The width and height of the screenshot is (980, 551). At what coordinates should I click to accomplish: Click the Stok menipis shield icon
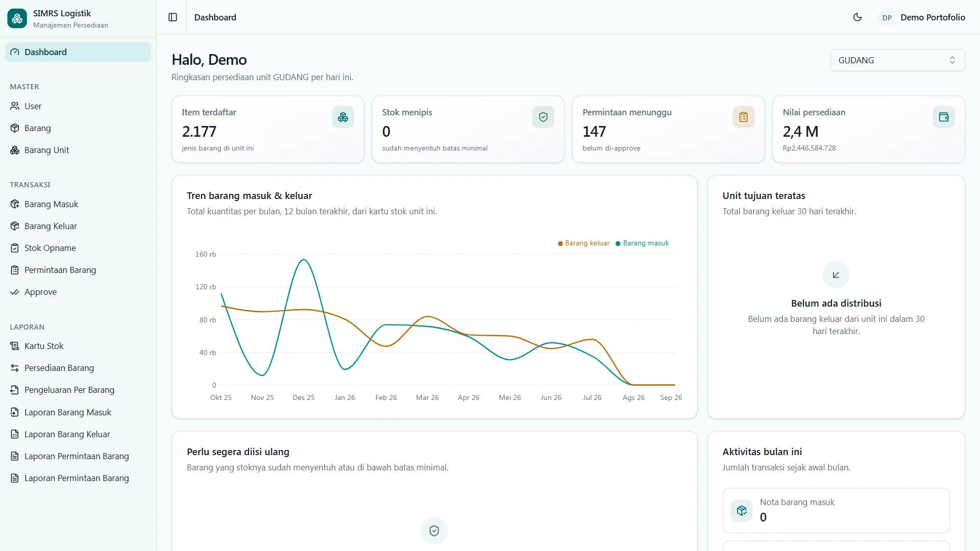[543, 117]
